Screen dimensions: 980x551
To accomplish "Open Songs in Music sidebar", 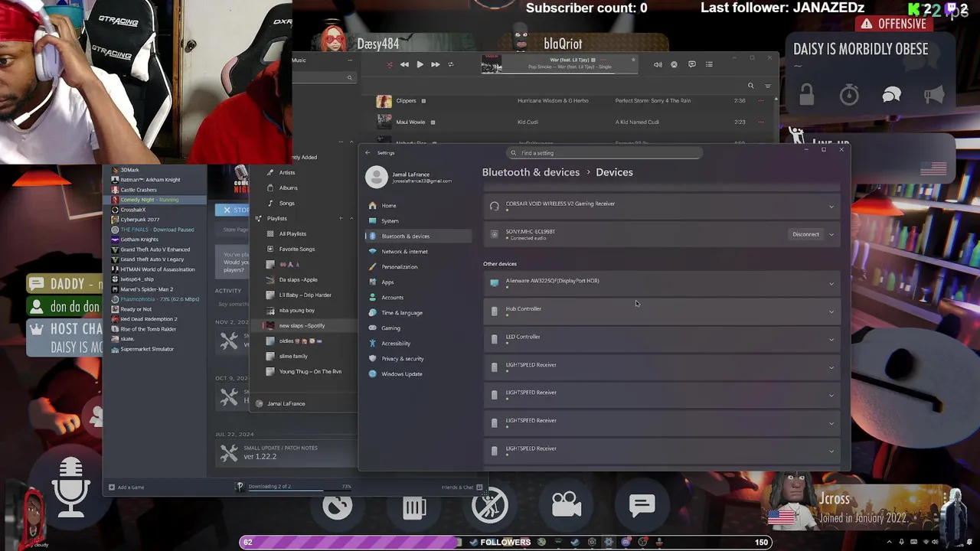I will pyautogui.click(x=286, y=203).
